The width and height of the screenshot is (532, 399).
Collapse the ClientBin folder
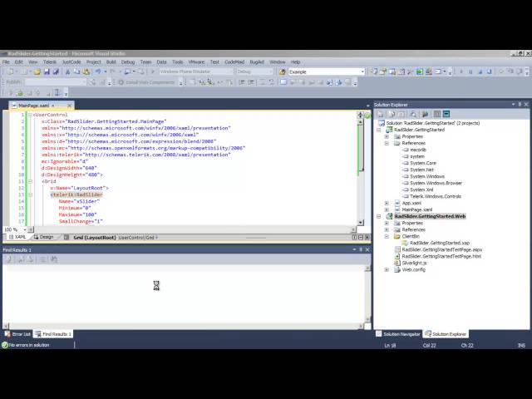(387, 236)
